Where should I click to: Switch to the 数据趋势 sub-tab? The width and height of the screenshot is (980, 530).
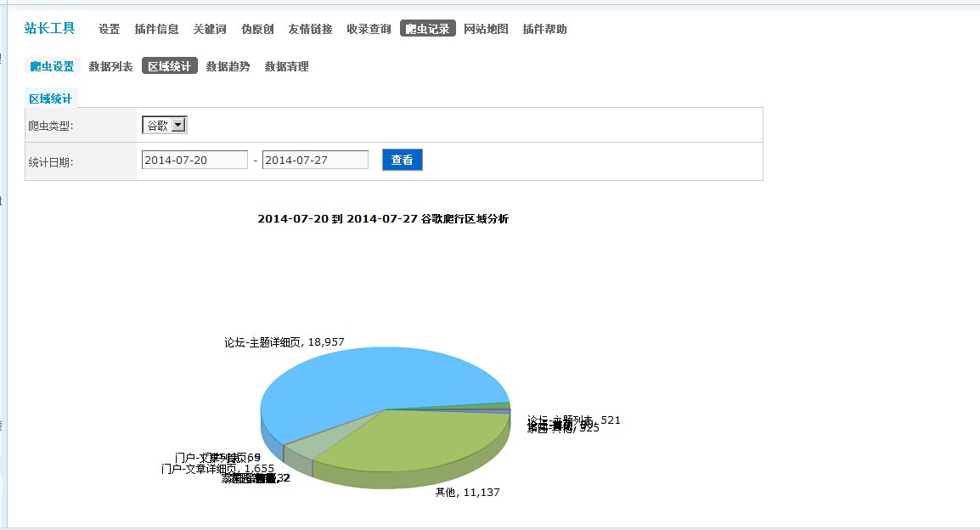click(228, 66)
